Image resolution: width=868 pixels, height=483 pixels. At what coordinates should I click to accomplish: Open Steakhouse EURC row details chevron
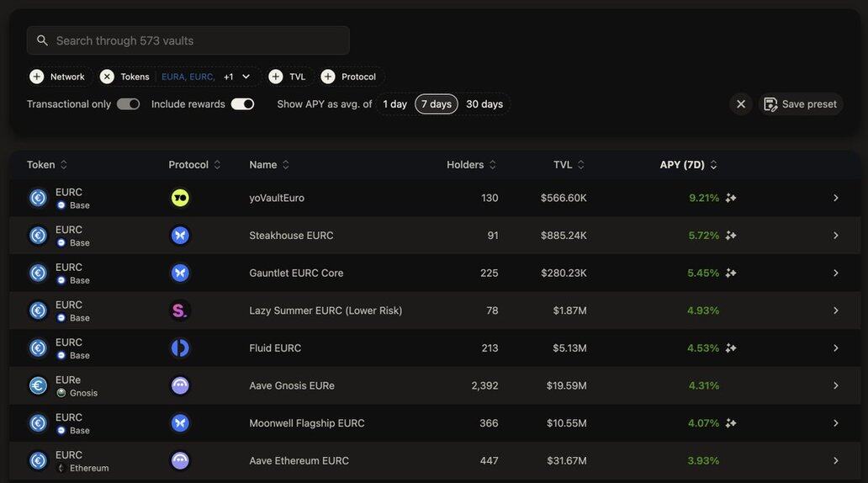pyautogui.click(x=836, y=236)
